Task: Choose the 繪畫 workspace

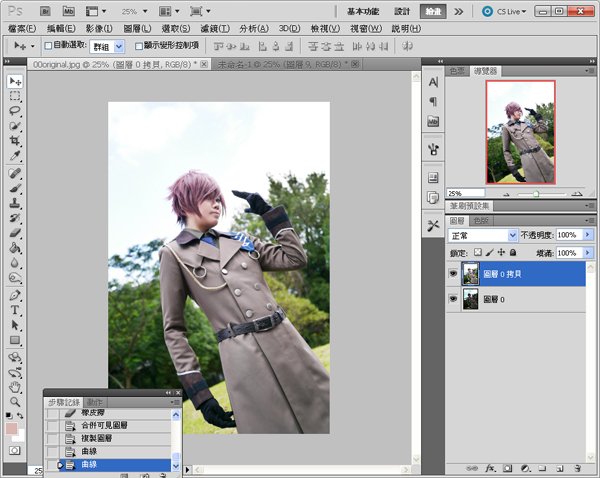Action: tap(433, 12)
